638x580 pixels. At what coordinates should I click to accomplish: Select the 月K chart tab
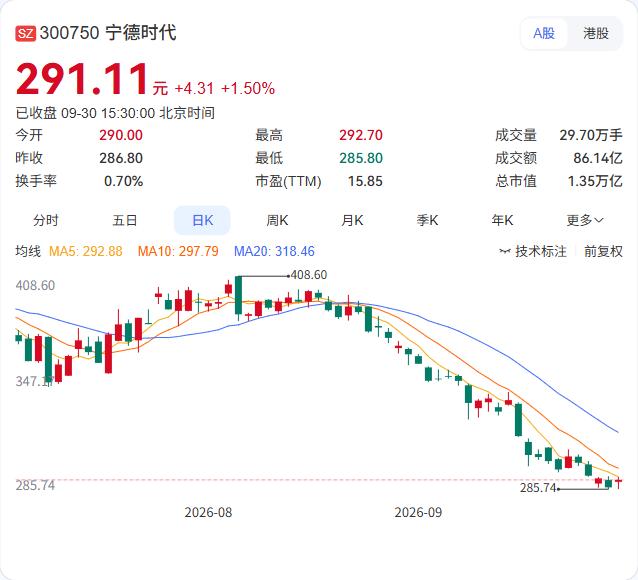(x=352, y=221)
